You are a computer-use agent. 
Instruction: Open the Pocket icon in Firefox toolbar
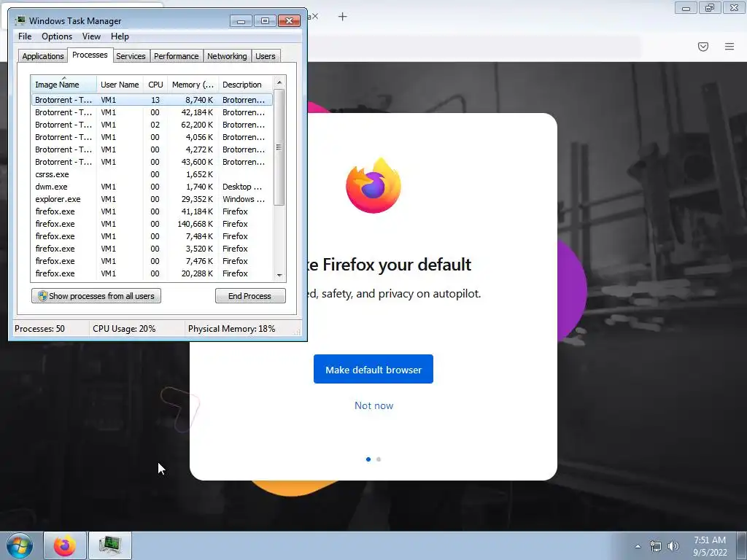703,47
